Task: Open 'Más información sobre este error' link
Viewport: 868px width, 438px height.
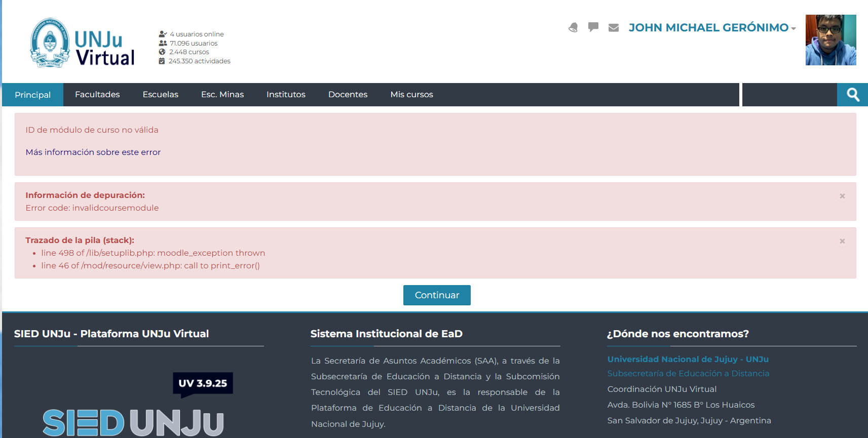Action: [93, 152]
